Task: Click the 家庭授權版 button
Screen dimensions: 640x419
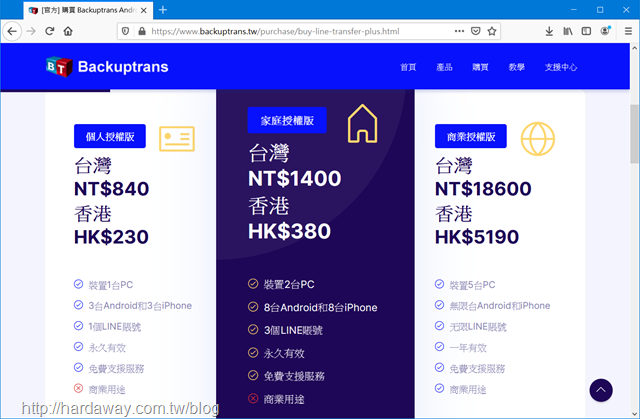Action: pyautogui.click(x=287, y=120)
